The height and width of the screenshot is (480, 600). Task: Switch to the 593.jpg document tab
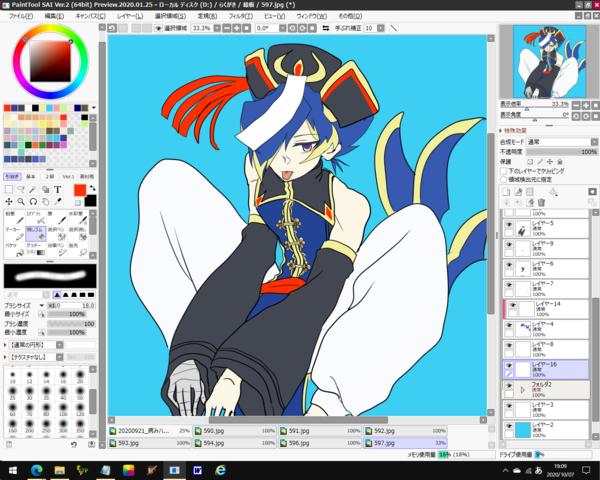point(149,443)
